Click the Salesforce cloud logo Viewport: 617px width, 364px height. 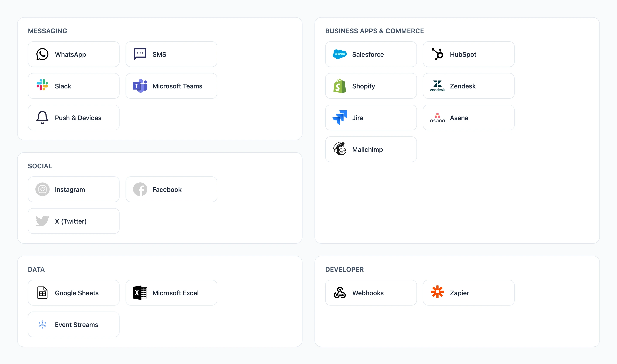click(x=340, y=54)
